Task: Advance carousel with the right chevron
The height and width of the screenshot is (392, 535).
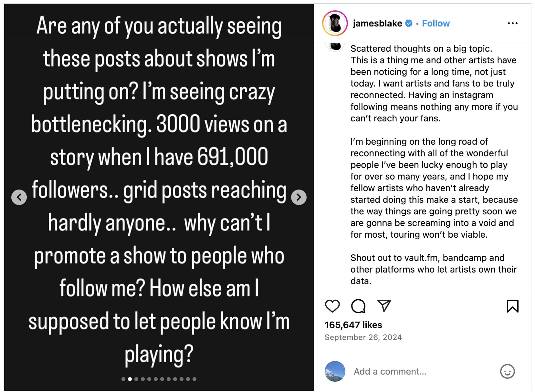Action: (x=299, y=197)
